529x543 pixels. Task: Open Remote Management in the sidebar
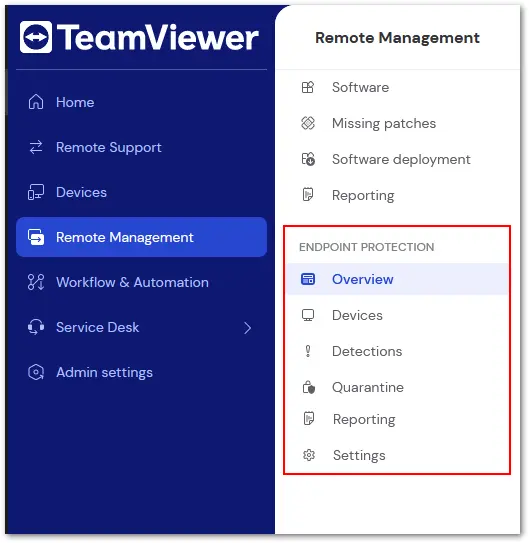tap(142, 237)
